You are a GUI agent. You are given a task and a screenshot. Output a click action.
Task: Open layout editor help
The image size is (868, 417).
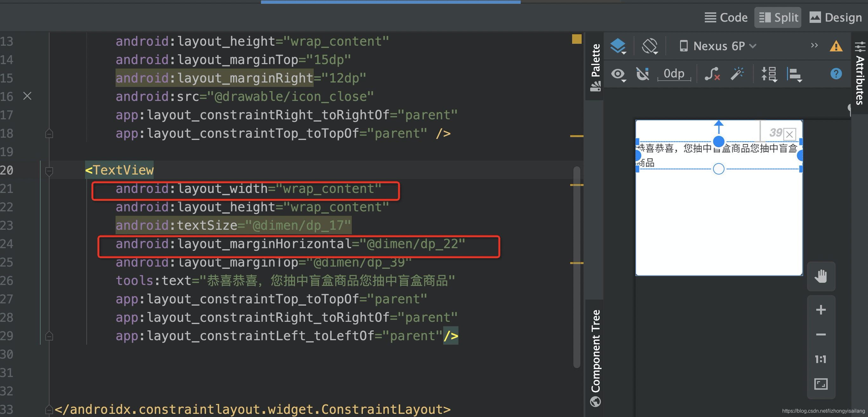coord(836,74)
